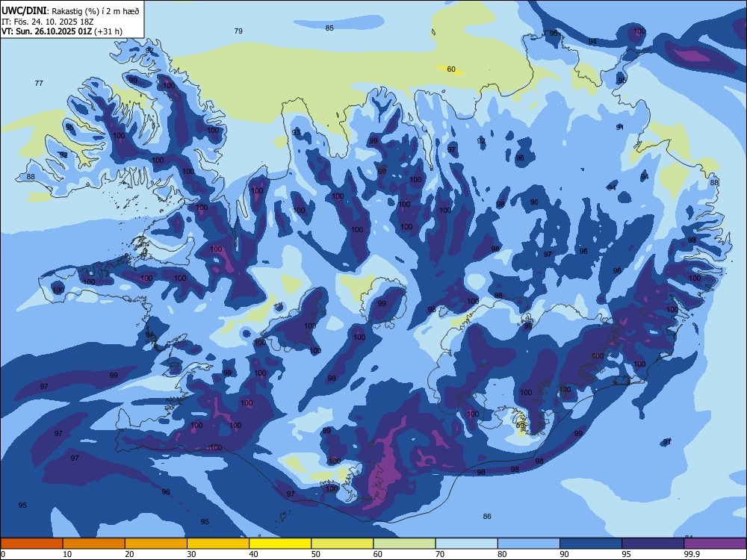Select the 20–30 amber legend swatch
Image resolution: width=747 pixels, height=560 pixels.
coord(156,544)
